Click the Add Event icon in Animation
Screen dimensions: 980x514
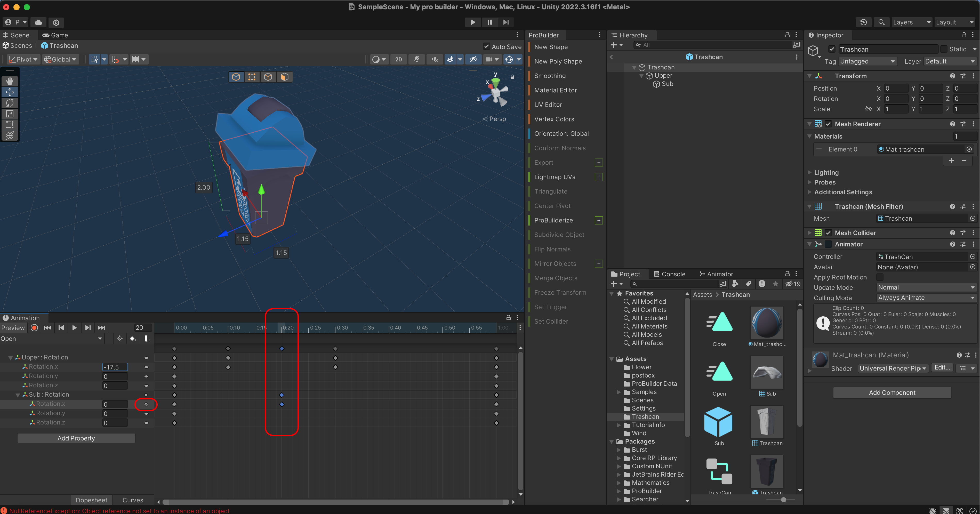(147, 339)
